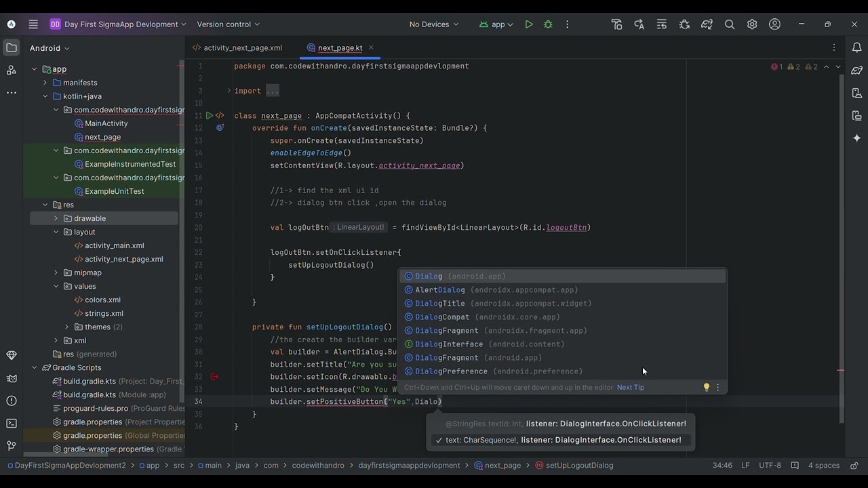
Task: Open project dropdown Day First SigmaApp Devlopment
Action: [x=118, y=24]
